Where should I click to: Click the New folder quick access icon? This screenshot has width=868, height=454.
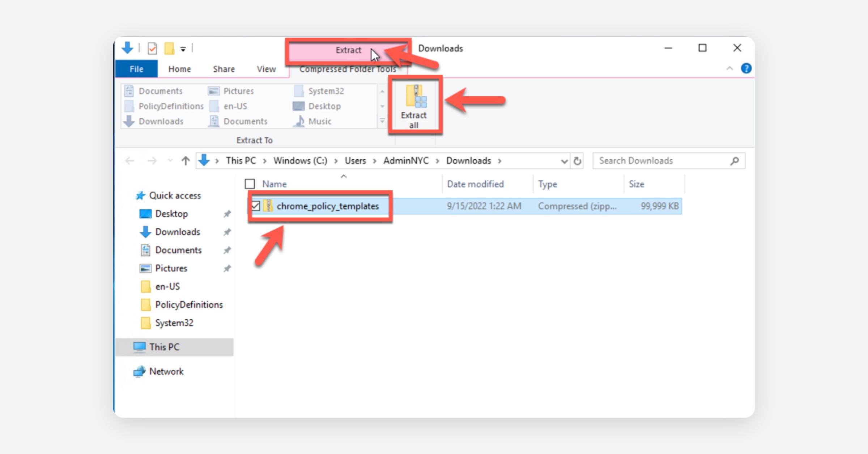tap(169, 48)
